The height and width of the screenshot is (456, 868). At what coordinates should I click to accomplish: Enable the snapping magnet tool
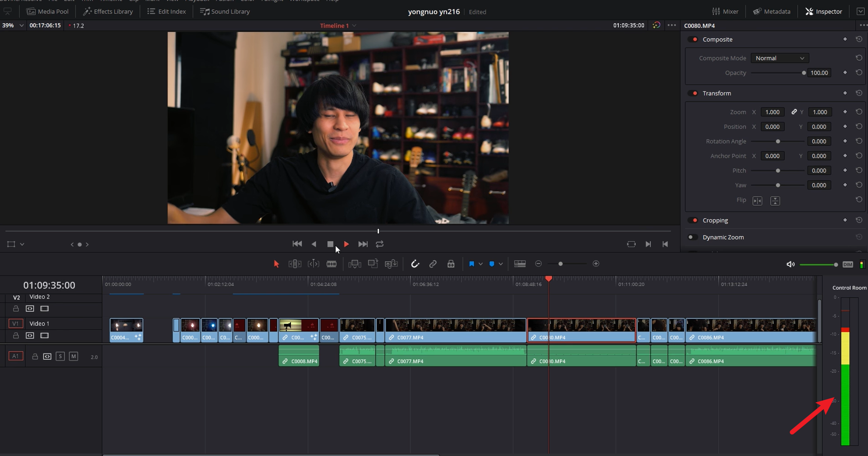[415, 264]
